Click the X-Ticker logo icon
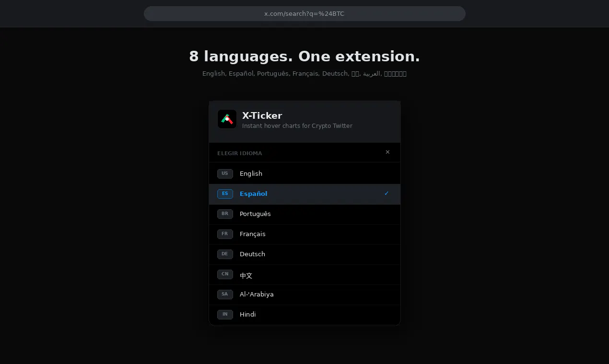Image resolution: width=609 pixels, height=364 pixels. click(227, 119)
